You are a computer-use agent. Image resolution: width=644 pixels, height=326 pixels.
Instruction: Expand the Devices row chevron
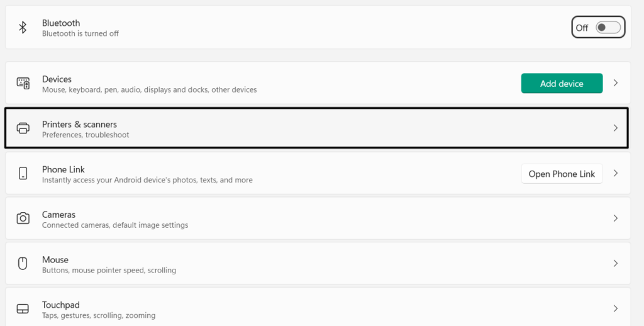coord(616,83)
